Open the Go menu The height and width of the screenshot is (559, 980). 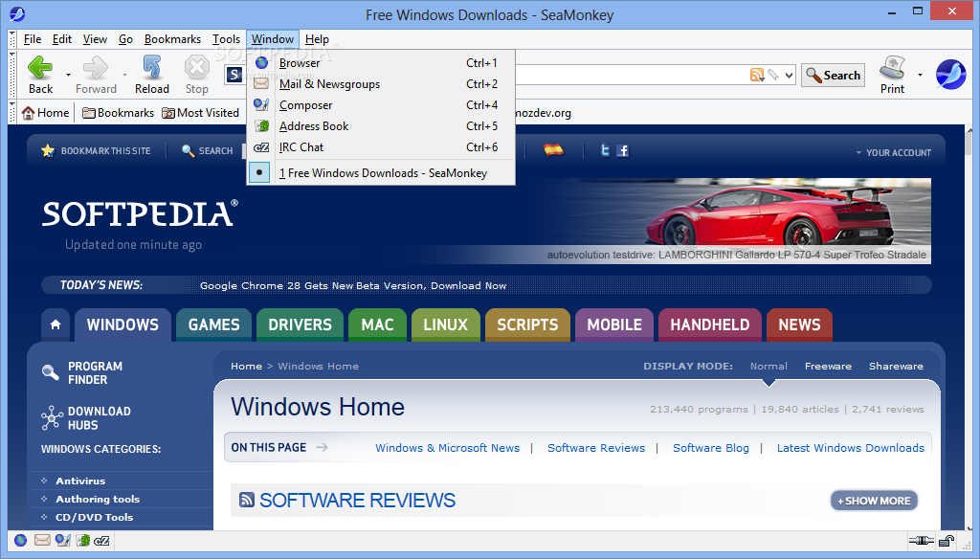[x=125, y=39]
